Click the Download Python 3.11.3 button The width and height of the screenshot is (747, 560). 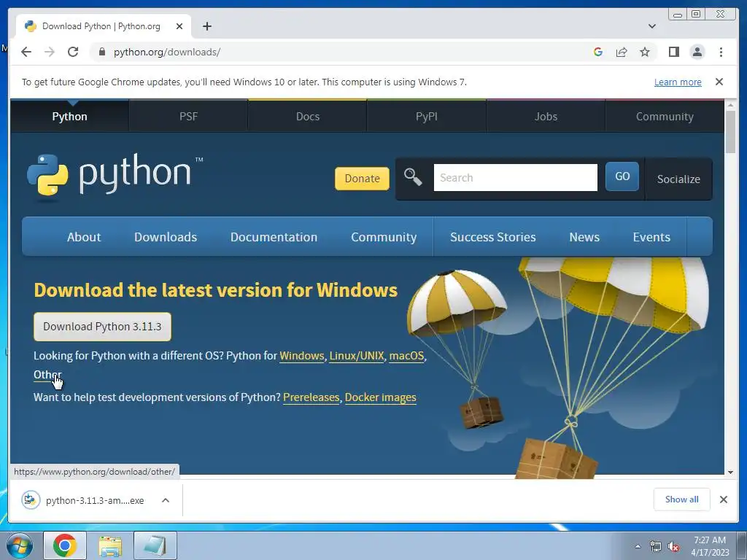[102, 327]
